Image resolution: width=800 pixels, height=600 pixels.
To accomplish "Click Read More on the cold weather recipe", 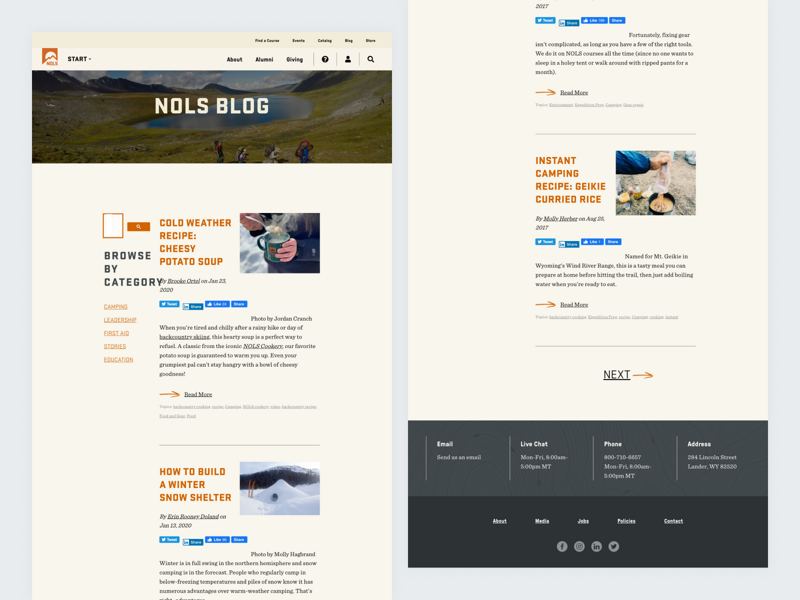I will tap(196, 394).
